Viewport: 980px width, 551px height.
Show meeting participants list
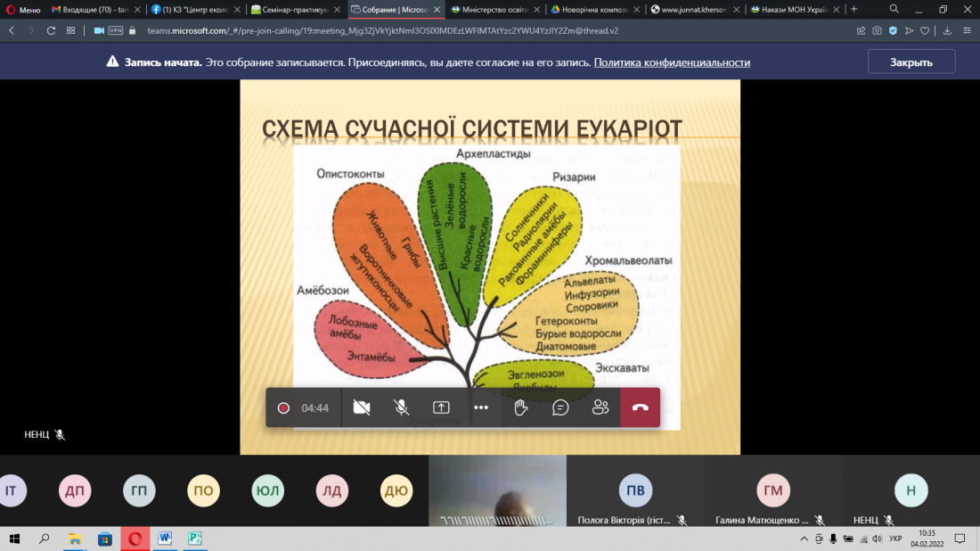pos(600,407)
